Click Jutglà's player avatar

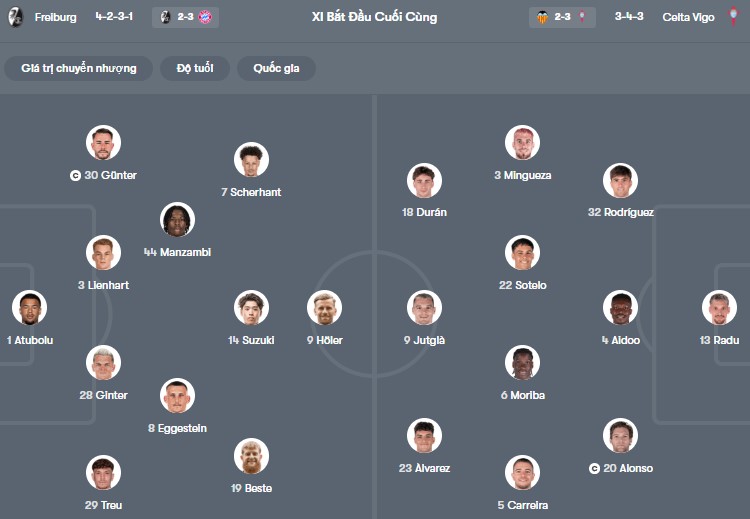[x=424, y=308]
